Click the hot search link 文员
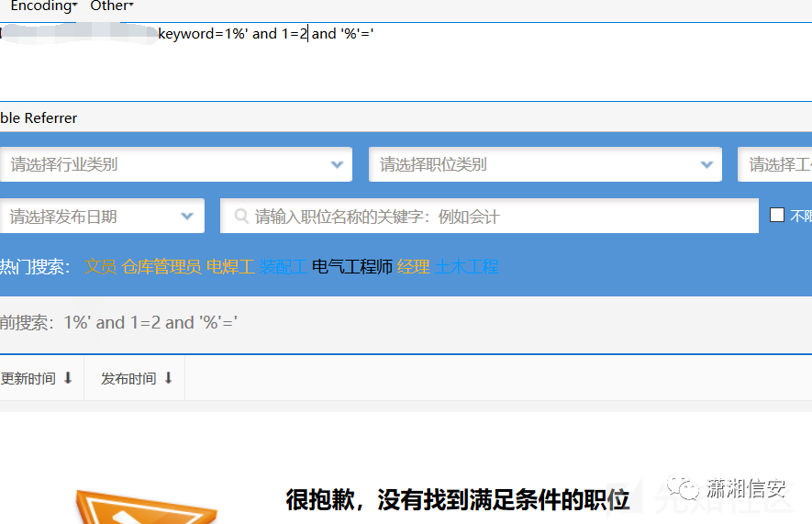The height and width of the screenshot is (524, 812). point(100,267)
